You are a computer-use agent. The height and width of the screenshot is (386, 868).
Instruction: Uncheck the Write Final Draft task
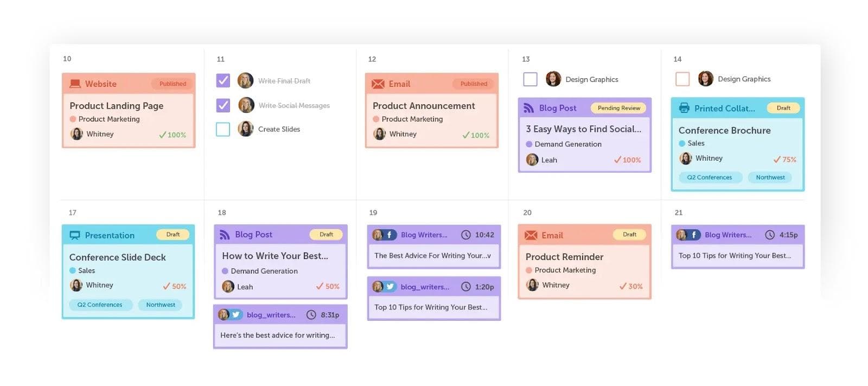tap(223, 80)
